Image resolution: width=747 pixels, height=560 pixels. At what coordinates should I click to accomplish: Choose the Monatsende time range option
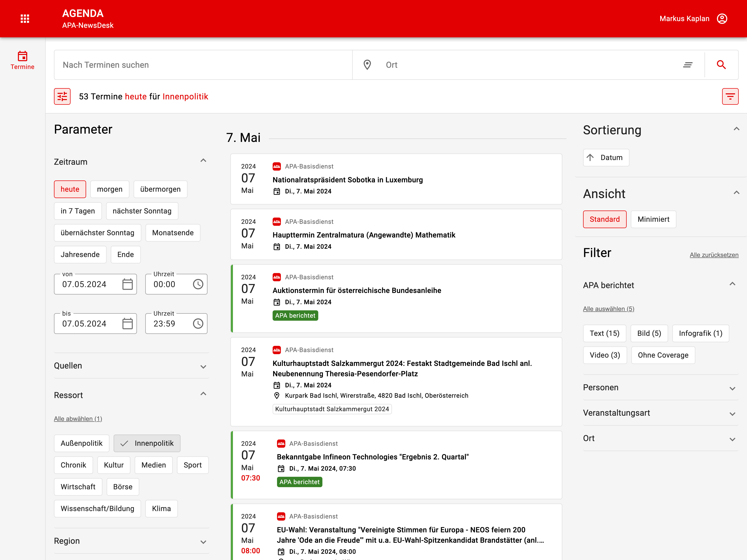pos(173,233)
